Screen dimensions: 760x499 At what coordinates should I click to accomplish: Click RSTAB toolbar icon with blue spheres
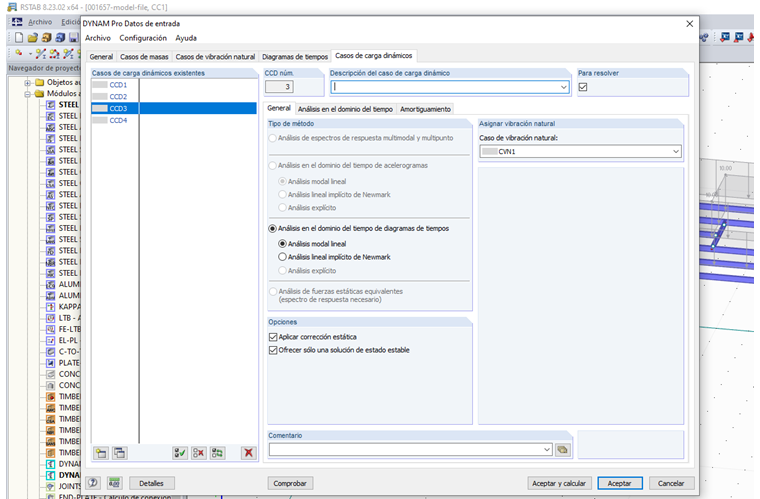[x=704, y=37]
